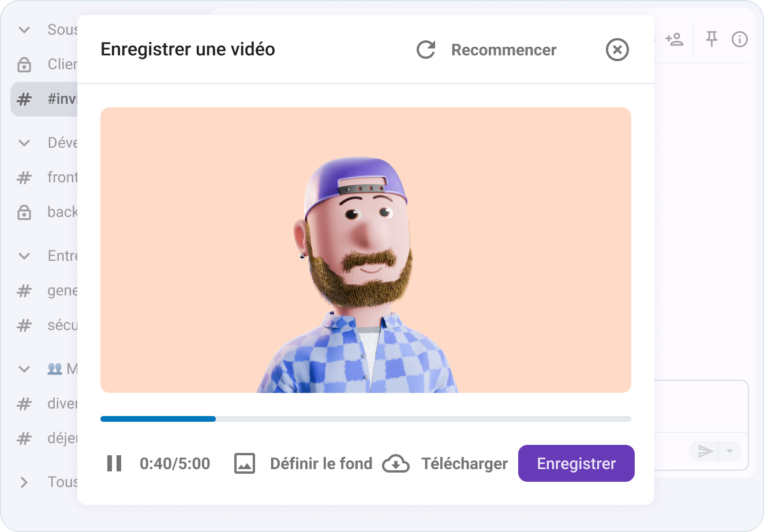Viewport: 764px width, 532px height.
Task: Close the Enregistrer une vidéo dialog
Action: (x=617, y=50)
